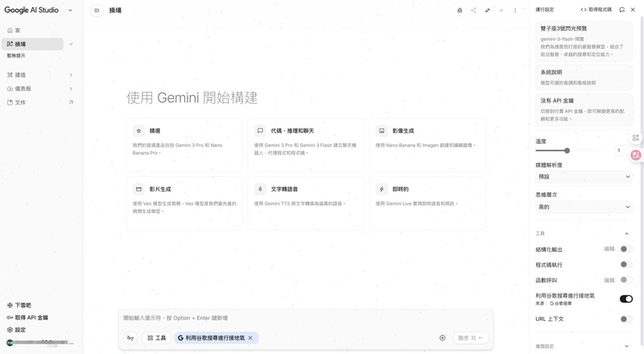
Task: Adjust the 溫度 slider
Action: (567, 150)
